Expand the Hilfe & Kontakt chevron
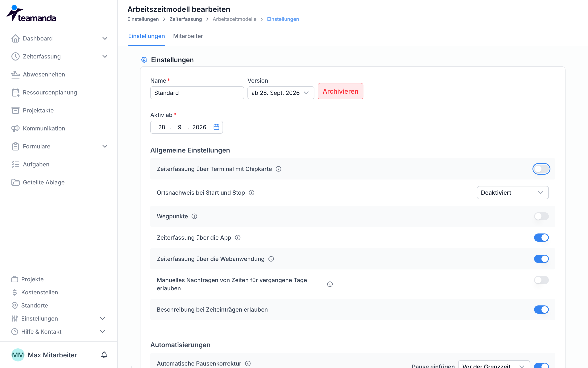This screenshot has height=368, width=588. click(x=102, y=332)
